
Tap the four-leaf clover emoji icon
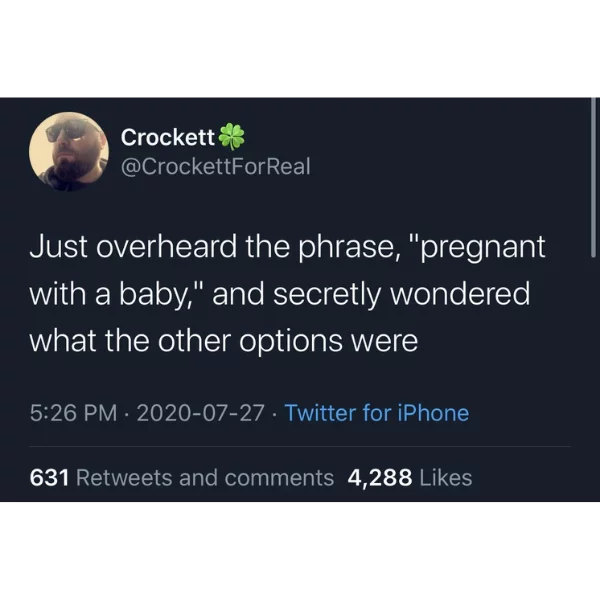click(232, 136)
